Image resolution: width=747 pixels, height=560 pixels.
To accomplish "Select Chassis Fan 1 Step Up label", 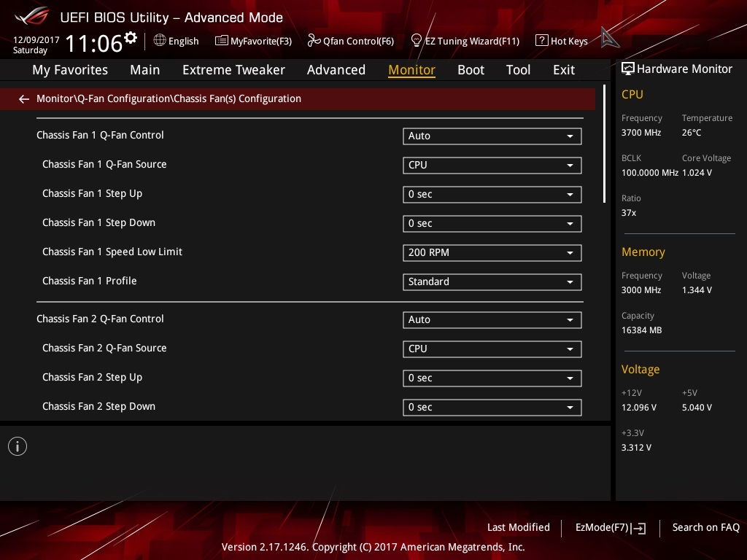I will pyautogui.click(x=92, y=193).
